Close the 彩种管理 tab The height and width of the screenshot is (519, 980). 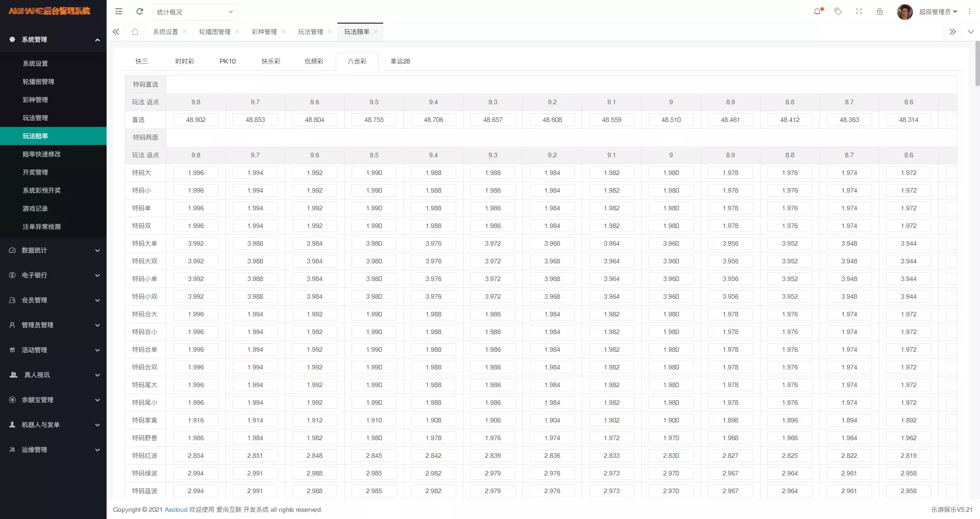tap(283, 32)
